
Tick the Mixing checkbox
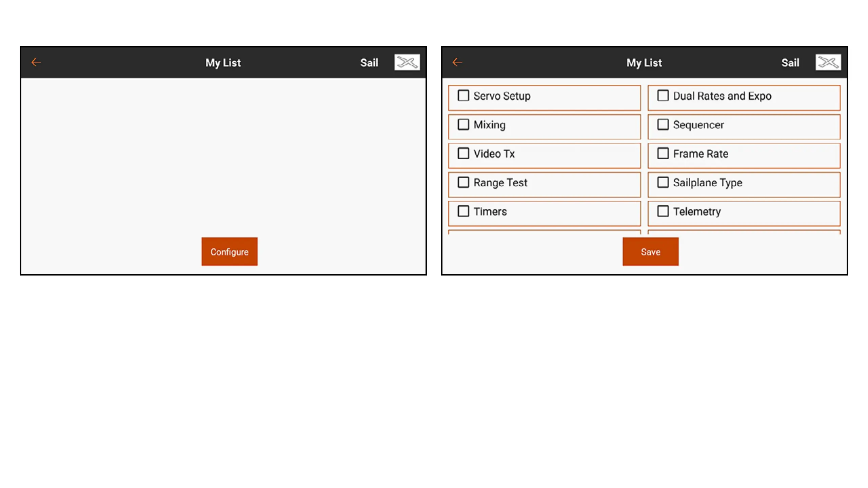[463, 124]
